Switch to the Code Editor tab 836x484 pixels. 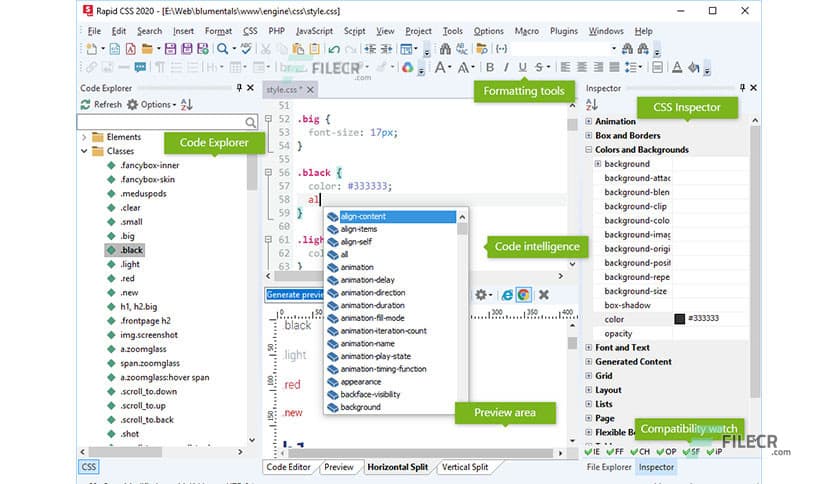(288, 467)
